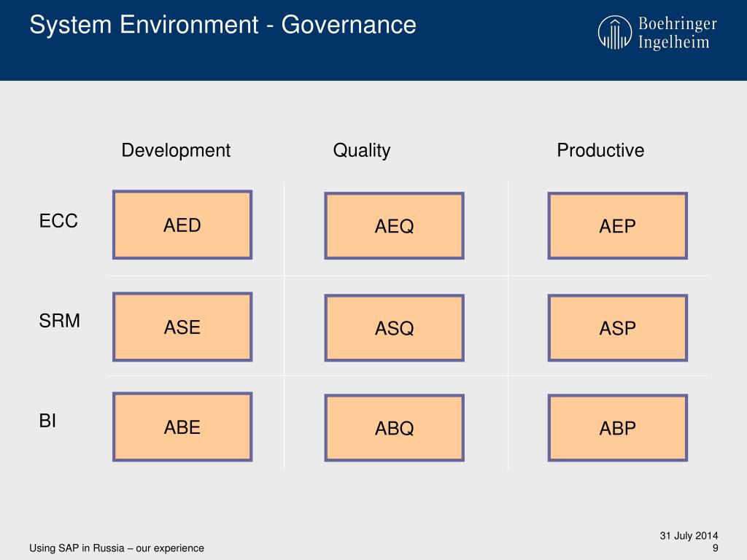The width and height of the screenshot is (747, 560).
Task: Click the 'Quality' column heading
Action: (x=362, y=150)
